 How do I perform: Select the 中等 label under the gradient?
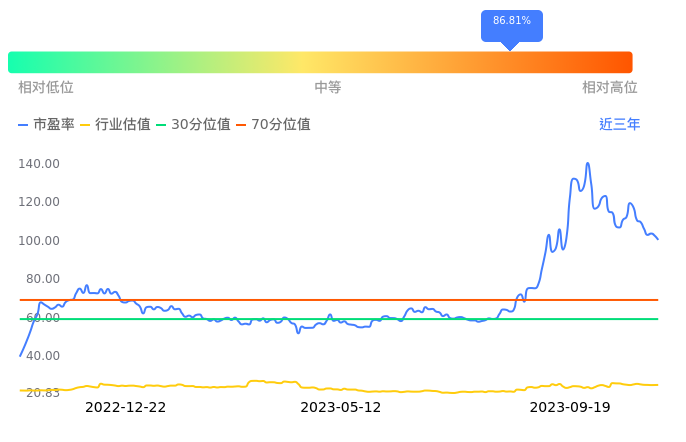(328, 88)
